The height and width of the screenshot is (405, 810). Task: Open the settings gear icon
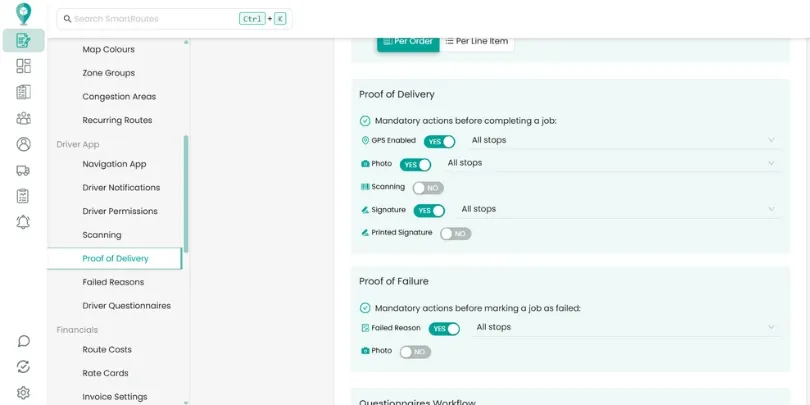coord(23,392)
